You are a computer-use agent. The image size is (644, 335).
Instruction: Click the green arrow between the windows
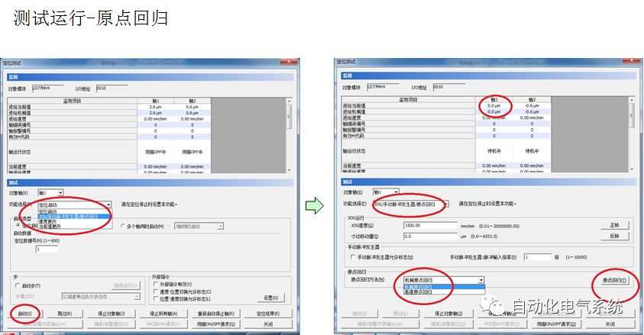[312, 205]
